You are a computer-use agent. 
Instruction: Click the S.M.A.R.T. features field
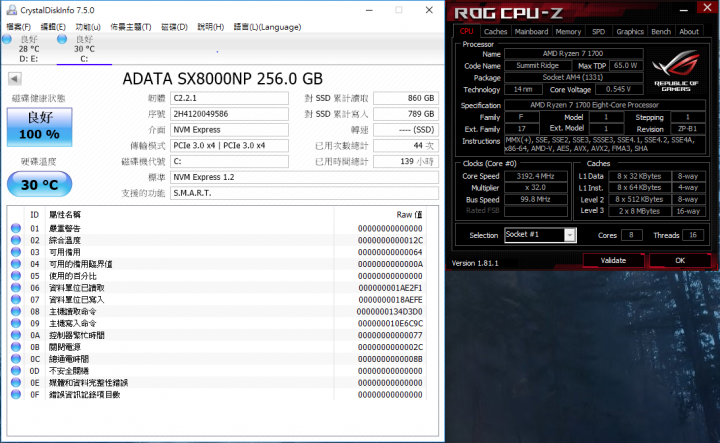[304, 193]
